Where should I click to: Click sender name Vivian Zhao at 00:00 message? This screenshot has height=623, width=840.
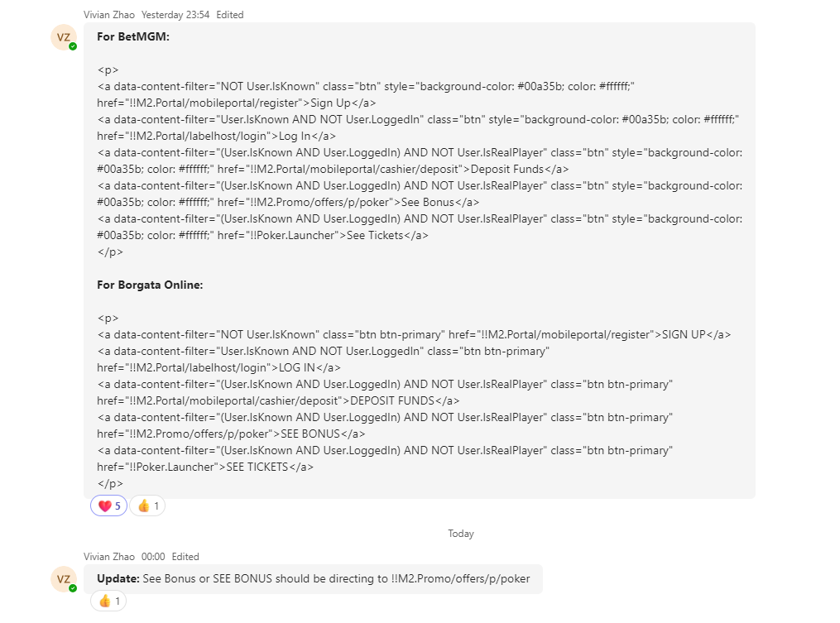click(108, 557)
